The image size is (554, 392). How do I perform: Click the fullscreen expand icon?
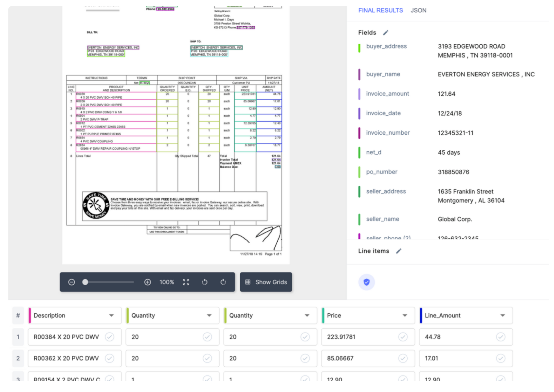186,282
